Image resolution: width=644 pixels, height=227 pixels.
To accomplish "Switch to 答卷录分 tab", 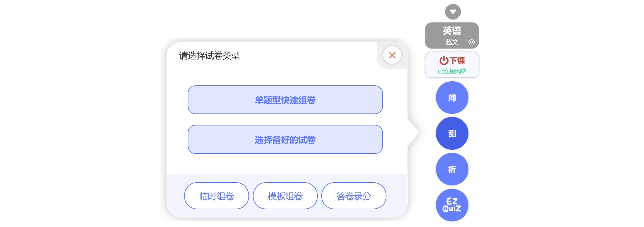I will pyautogui.click(x=353, y=196).
